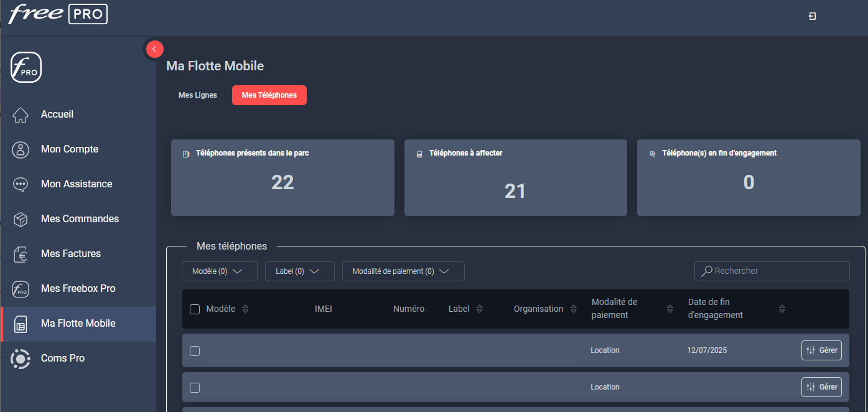Click the IMEI column header

tap(324, 309)
